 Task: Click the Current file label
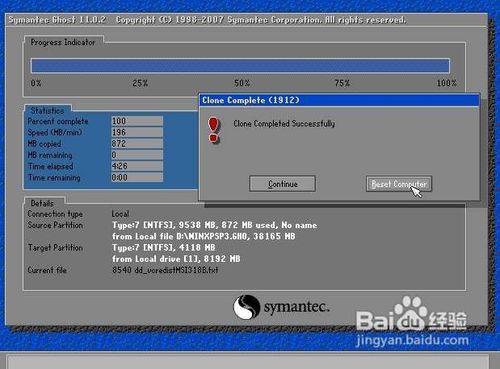(x=47, y=270)
